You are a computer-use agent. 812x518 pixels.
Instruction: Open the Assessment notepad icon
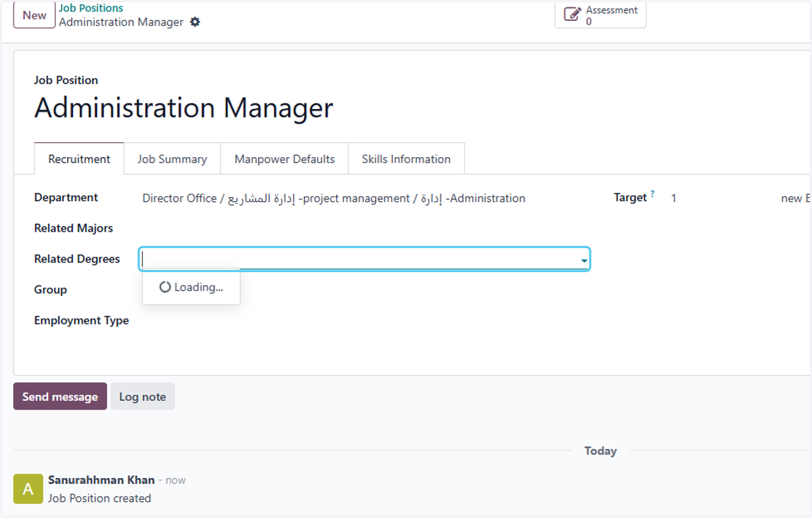pos(572,14)
